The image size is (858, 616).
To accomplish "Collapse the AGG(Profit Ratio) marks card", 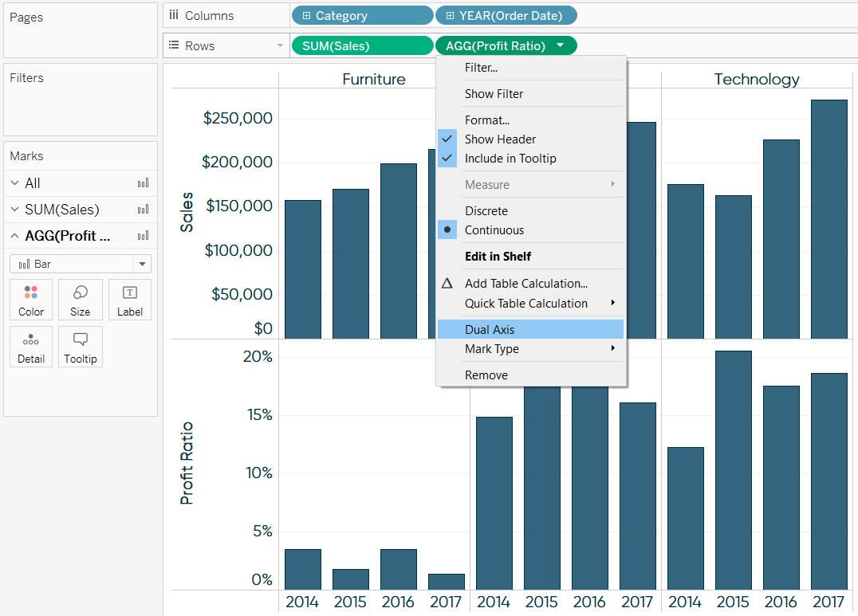I will tap(14, 235).
